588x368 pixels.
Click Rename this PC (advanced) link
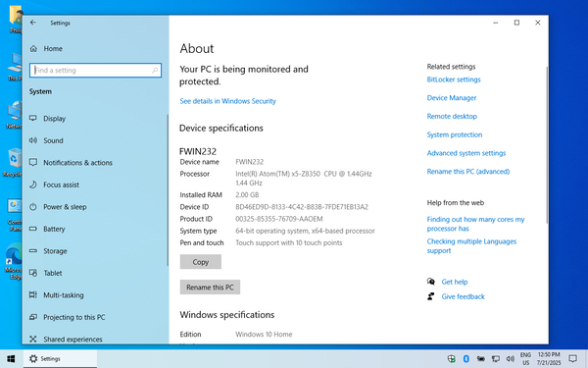click(x=468, y=171)
